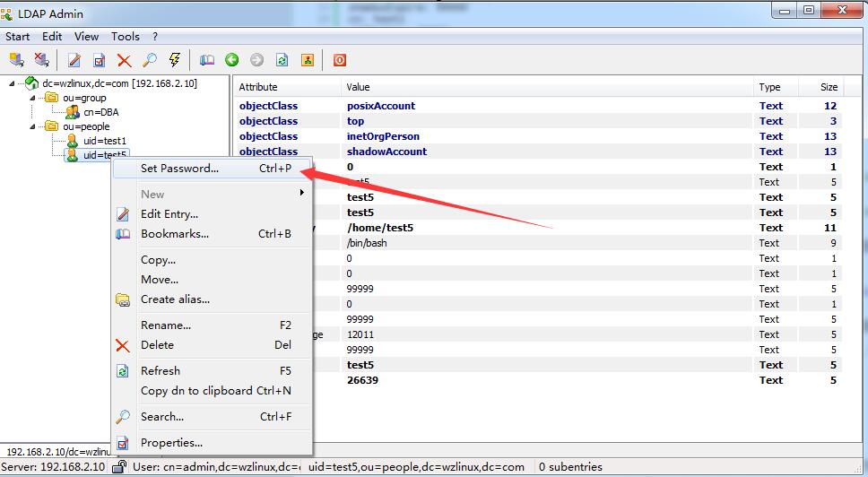Click the uid=test5,ou=people,dc=wzlinux,dc=com status text

coord(416,467)
